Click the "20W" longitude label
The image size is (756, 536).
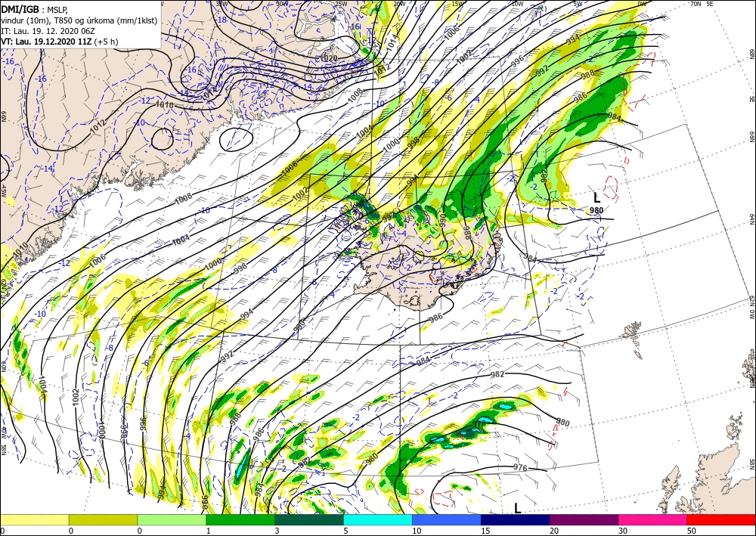click(x=399, y=3)
